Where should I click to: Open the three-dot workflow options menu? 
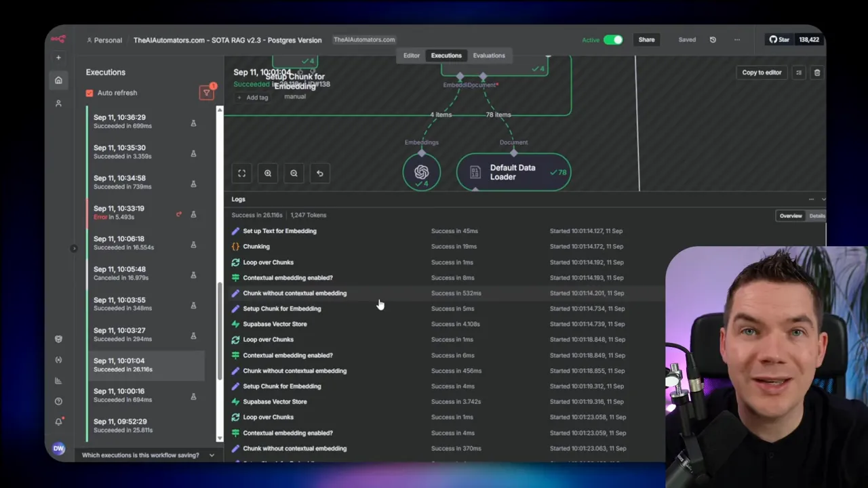click(x=737, y=40)
